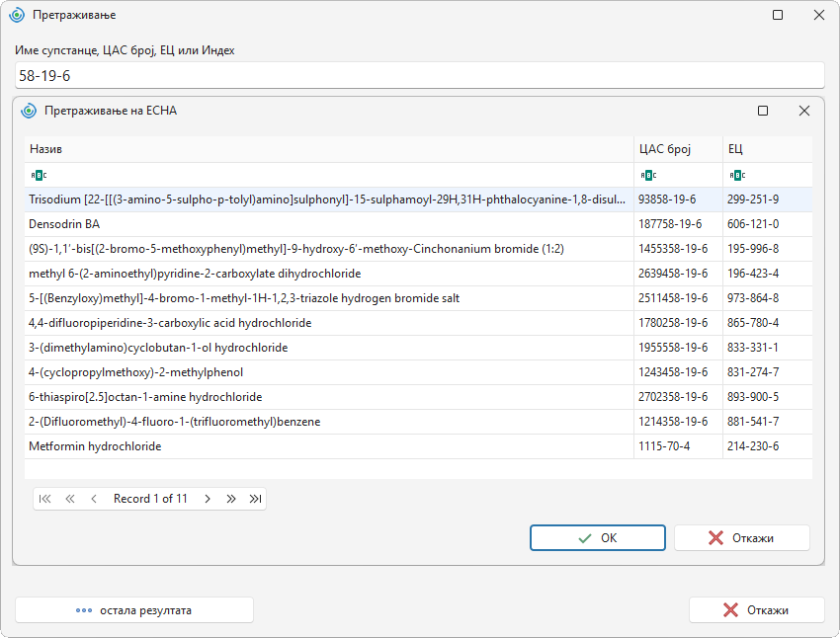This screenshot has height=638, width=840.
Task: Click EC number 865-780-4 cell
Action: point(768,323)
